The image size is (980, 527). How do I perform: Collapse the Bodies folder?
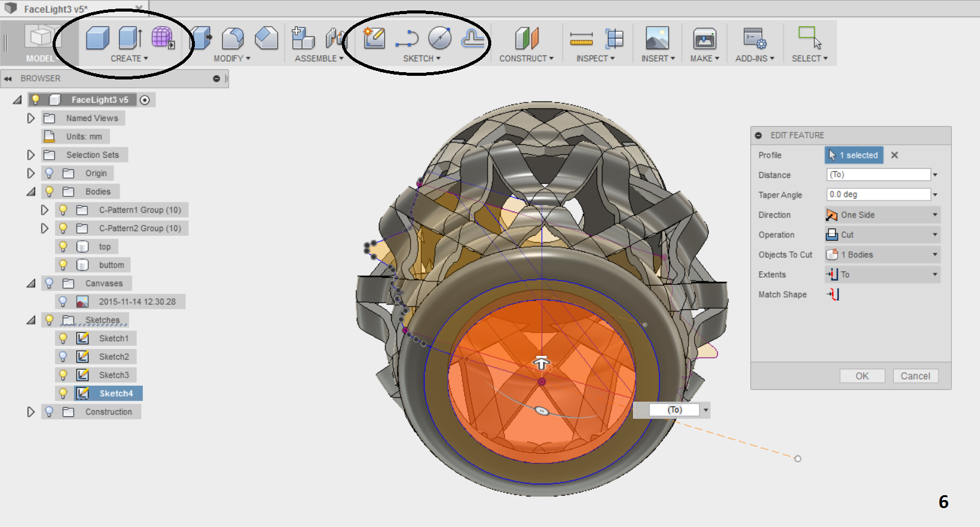tap(31, 191)
